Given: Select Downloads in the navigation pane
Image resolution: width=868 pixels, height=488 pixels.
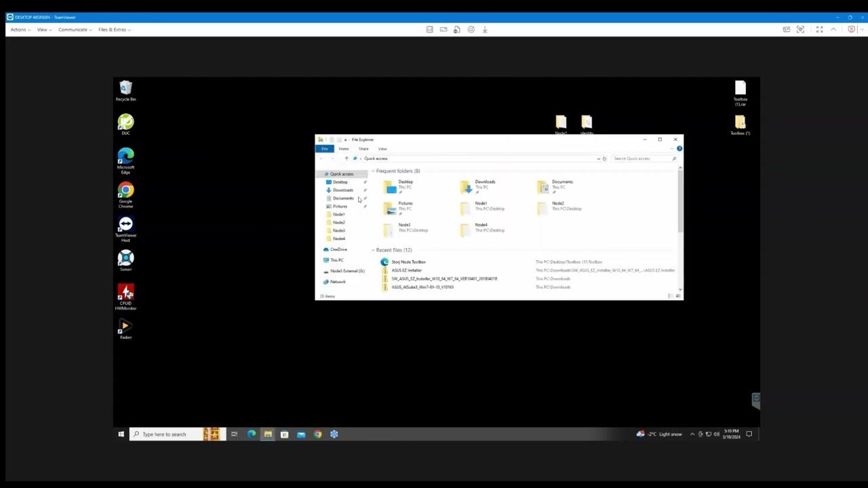Looking at the screenshot, I should [342, 190].
